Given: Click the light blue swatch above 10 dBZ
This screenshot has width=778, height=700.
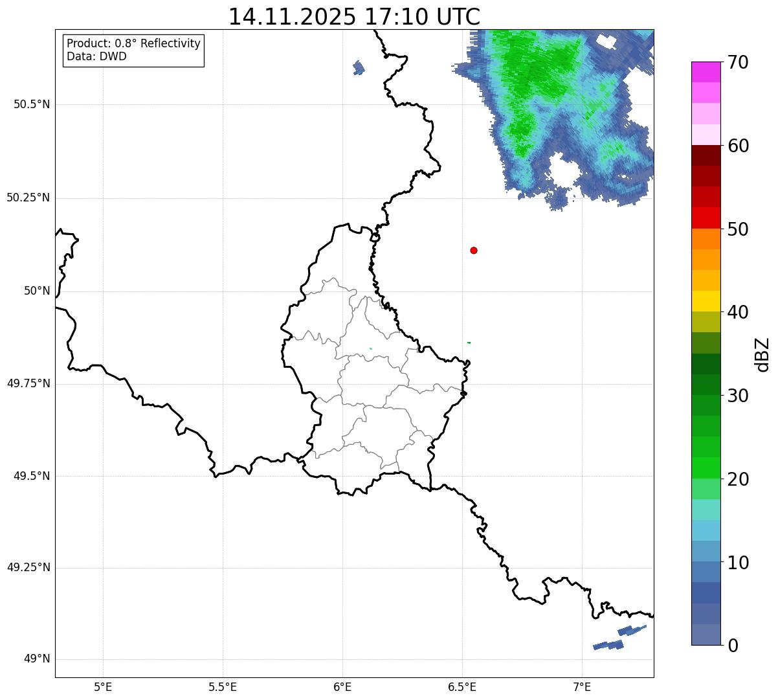Looking at the screenshot, I should click(706, 551).
